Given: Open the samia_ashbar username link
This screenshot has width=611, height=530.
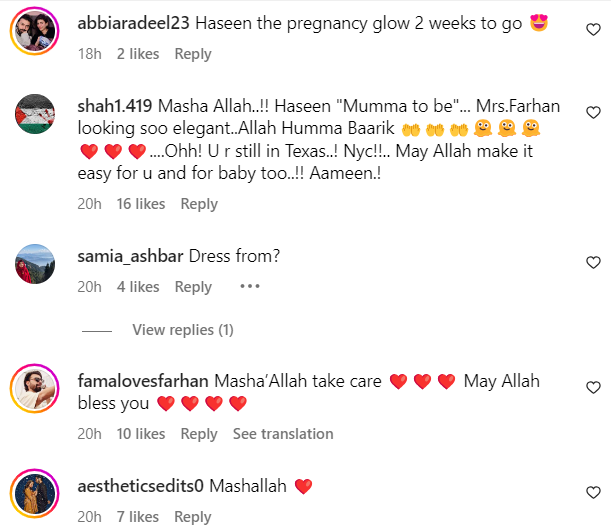Looking at the screenshot, I should (130, 256).
